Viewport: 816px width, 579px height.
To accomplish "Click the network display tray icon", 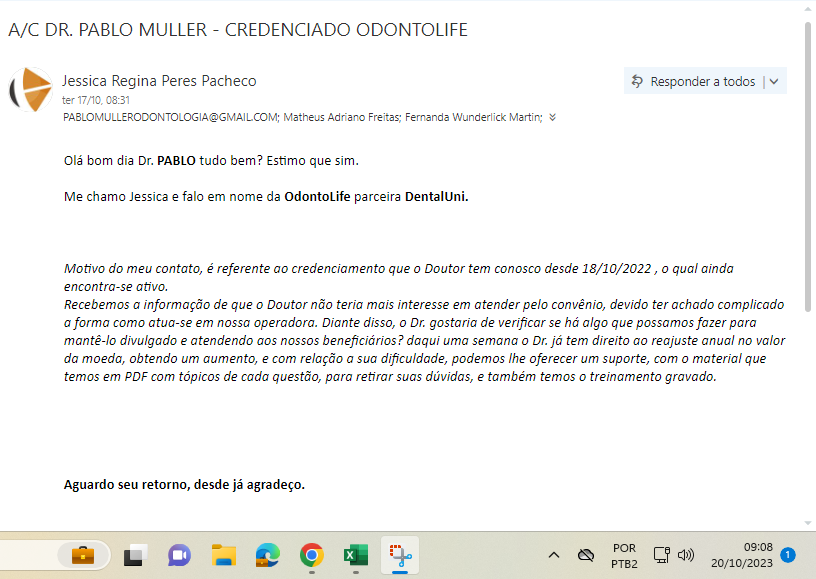I will [x=661, y=555].
